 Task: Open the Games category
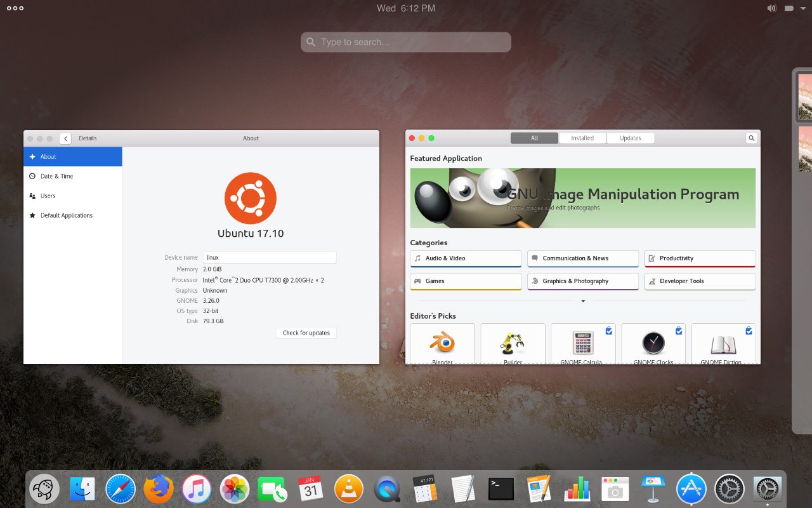pyautogui.click(x=466, y=281)
